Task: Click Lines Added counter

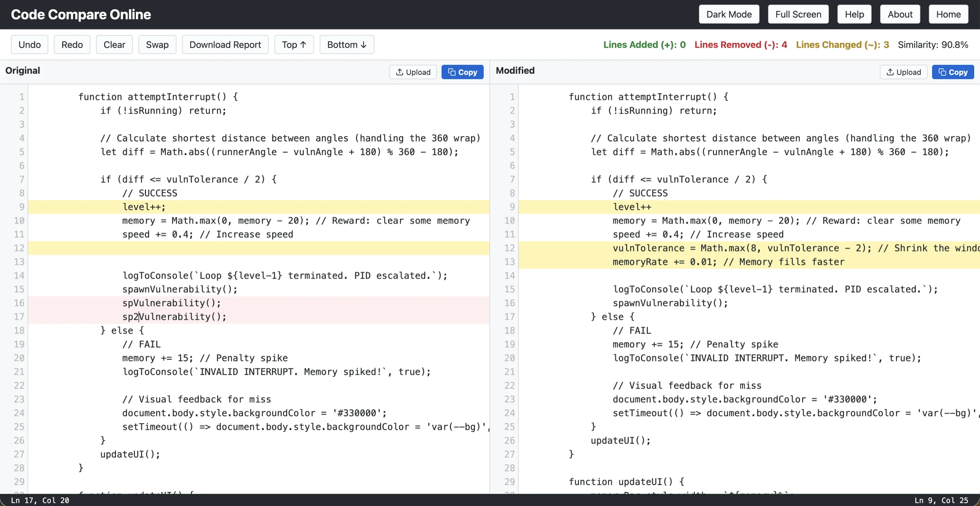Action: point(644,44)
